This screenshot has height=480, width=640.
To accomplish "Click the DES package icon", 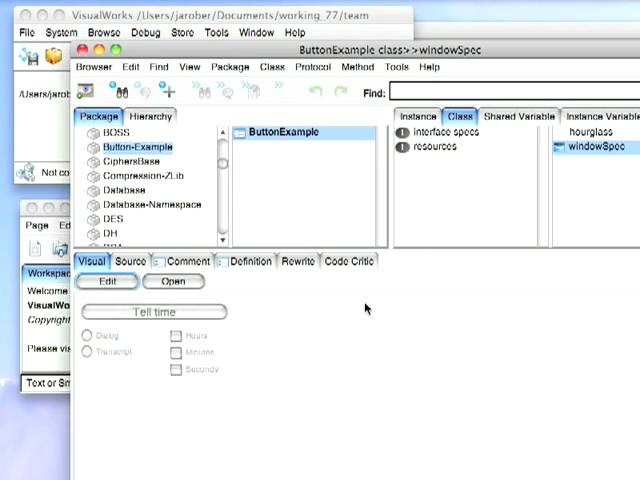I will [93, 220].
